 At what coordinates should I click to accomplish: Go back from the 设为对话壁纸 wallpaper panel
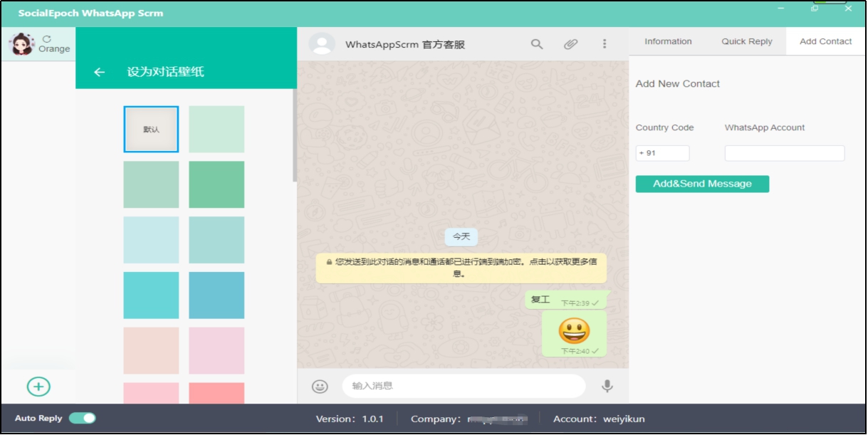click(100, 72)
